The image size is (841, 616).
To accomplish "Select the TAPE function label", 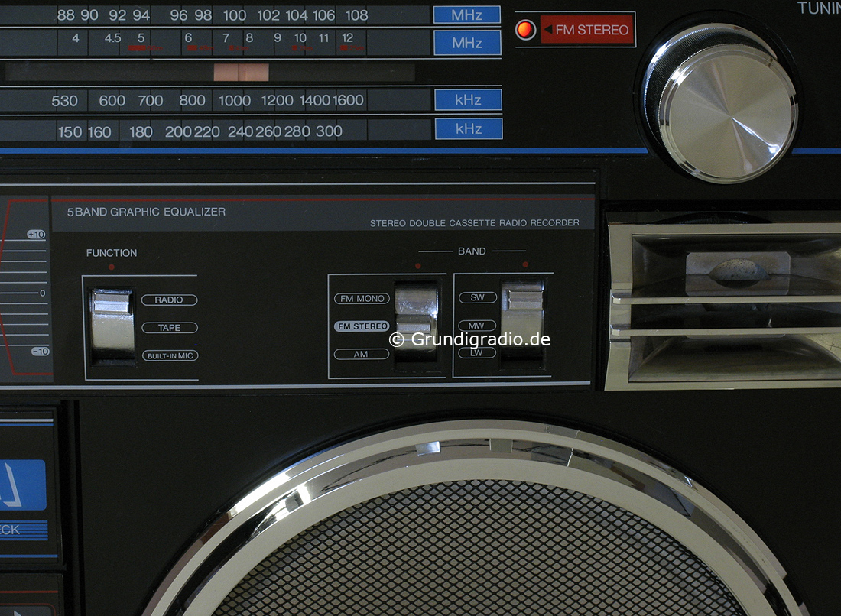I will (x=169, y=328).
